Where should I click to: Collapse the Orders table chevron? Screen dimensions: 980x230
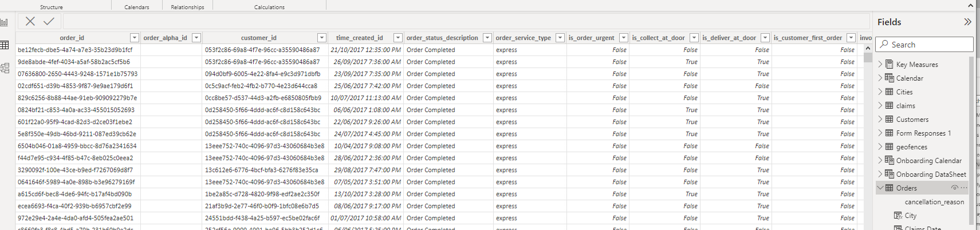(x=880, y=188)
